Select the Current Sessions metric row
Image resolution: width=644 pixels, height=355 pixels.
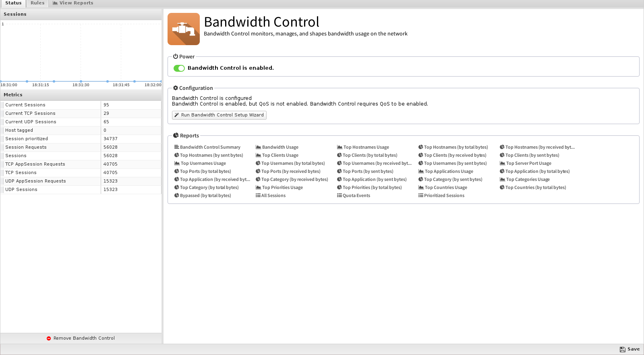tap(81, 105)
